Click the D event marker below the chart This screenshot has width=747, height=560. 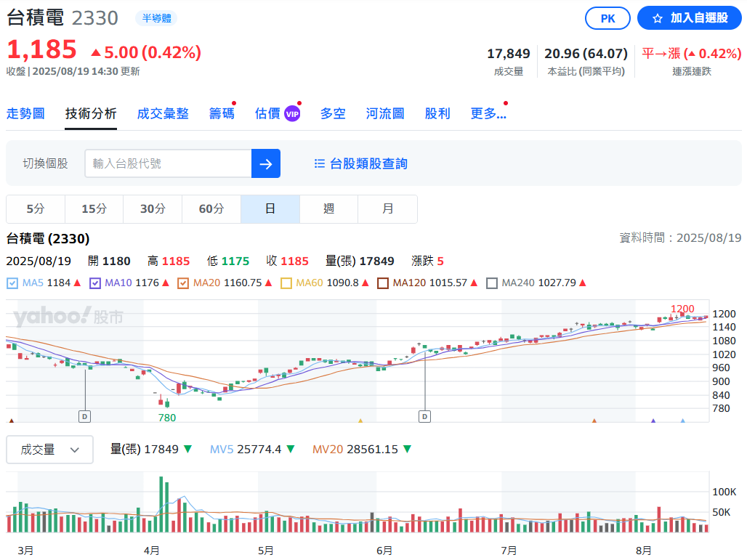coord(425,416)
